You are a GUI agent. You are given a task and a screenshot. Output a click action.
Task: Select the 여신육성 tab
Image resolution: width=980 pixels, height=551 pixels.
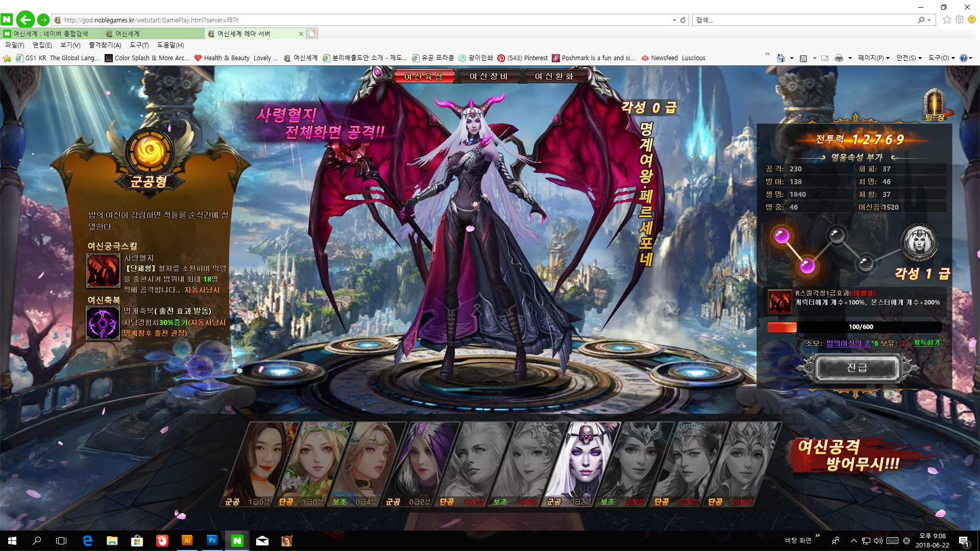423,77
